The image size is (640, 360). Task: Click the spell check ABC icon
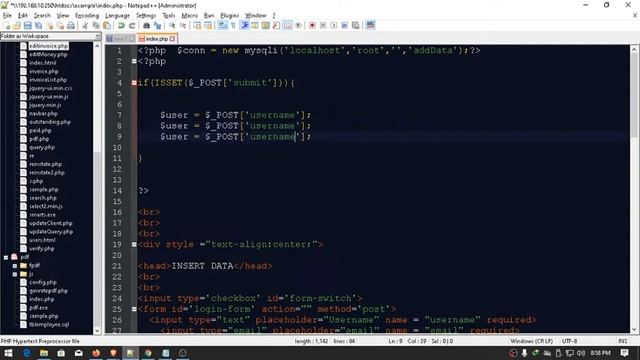click(x=370, y=25)
